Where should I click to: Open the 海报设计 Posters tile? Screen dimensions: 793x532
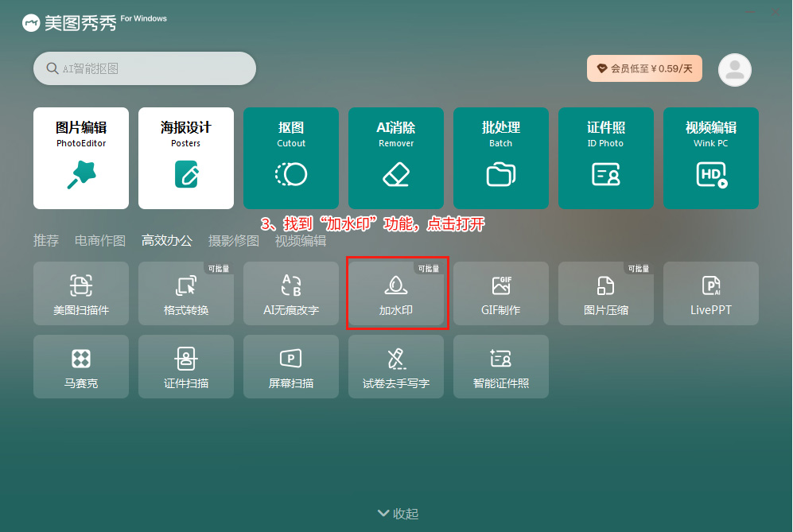(186, 157)
